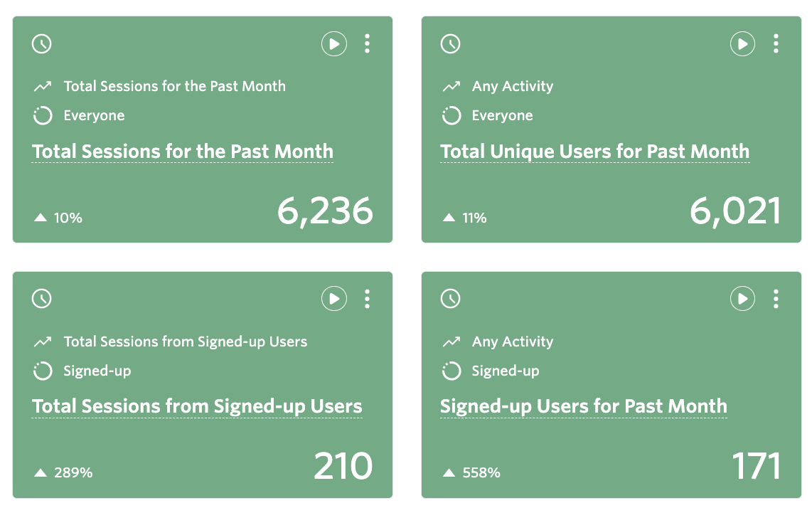Open the kebab menu on Total Unique Users card
The width and height of the screenshot is (812, 508).
(775, 43)
